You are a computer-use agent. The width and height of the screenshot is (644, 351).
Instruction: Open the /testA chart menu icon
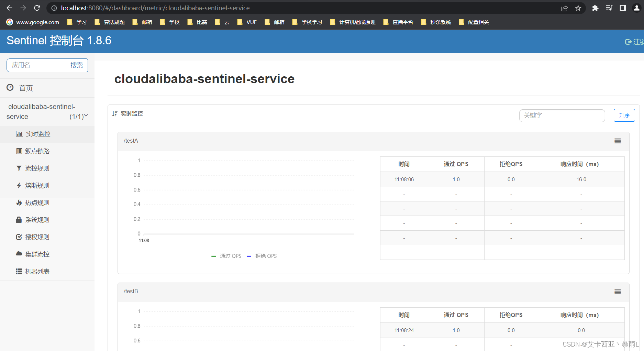coord(618,141)
